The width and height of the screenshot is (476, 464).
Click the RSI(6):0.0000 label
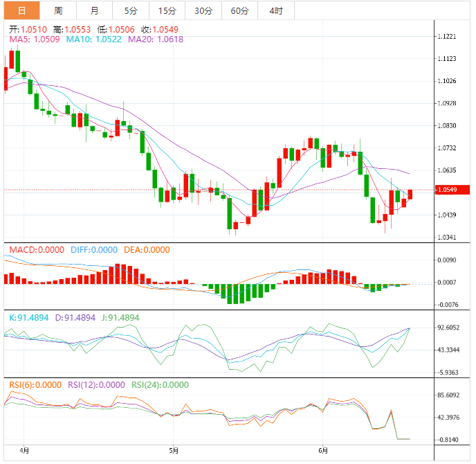(x=35, y=385)
